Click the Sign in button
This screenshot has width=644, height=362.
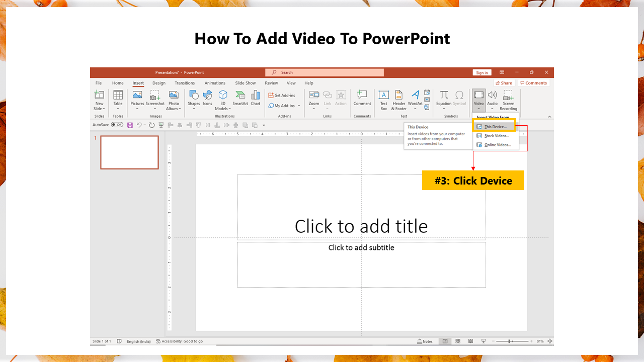click(x=482, y=72)
